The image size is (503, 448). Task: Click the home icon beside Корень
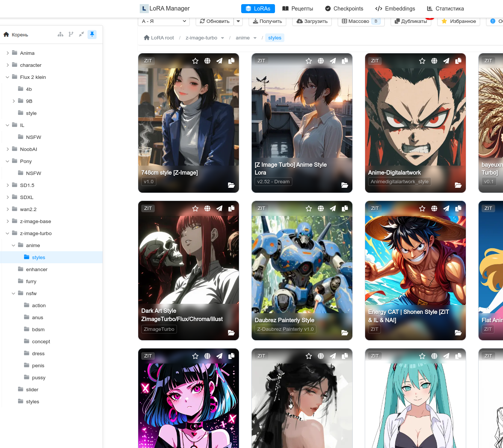[6, 35]
